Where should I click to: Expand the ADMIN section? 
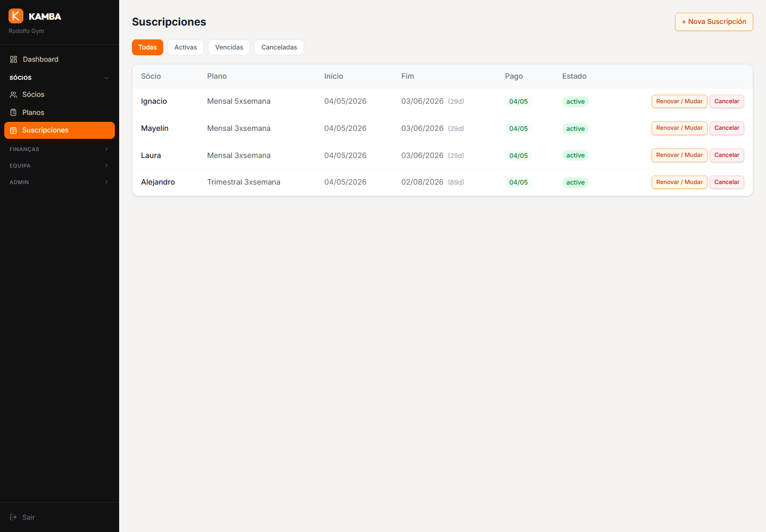(x=60, y=182)
